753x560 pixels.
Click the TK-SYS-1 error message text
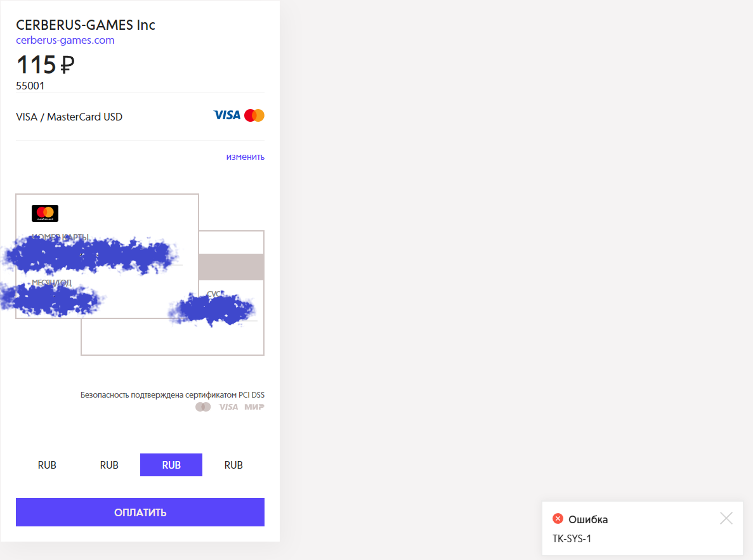click(x=572, y=538)
